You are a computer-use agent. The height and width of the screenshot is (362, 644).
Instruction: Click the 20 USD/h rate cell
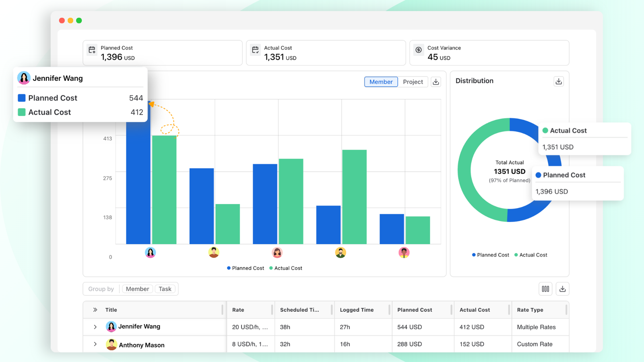(251, 327)
